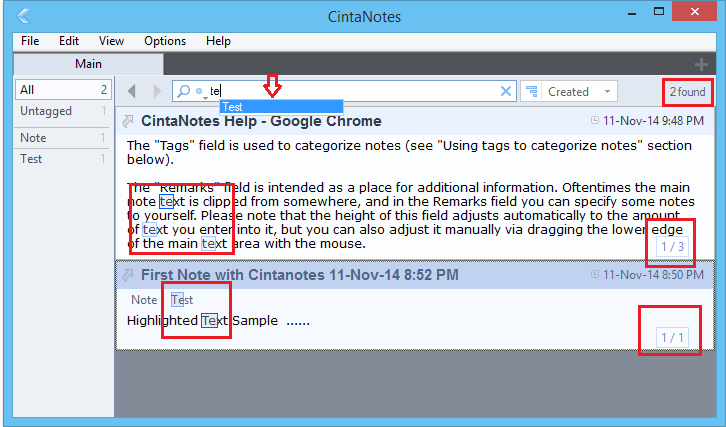Viewport: 726px width, 427px height.
Task: Go to next note with right arrow
Action: coord(157,91)
